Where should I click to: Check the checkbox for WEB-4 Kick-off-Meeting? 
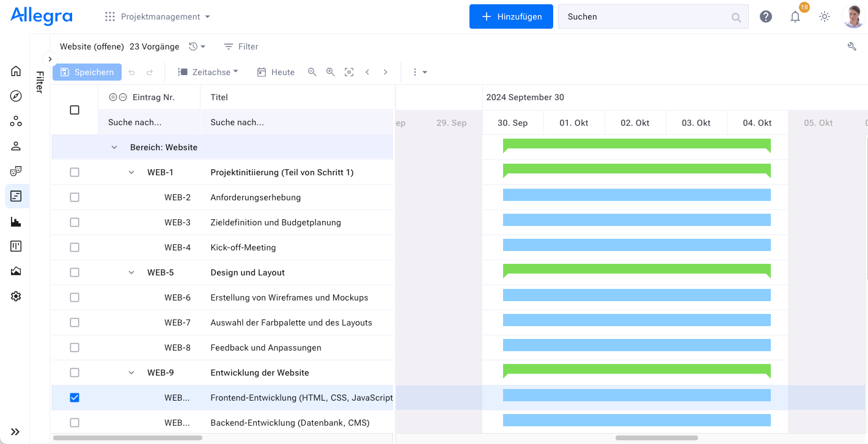(74, 247)
